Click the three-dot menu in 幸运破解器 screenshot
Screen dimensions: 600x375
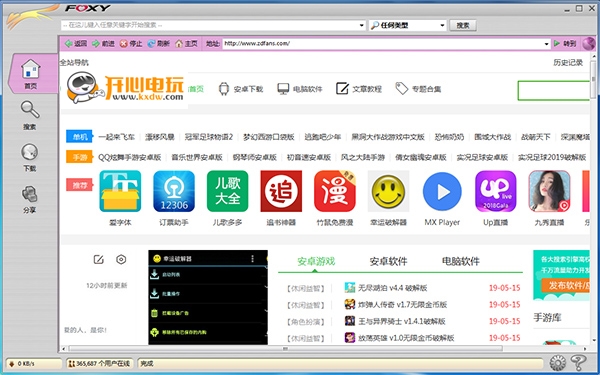(x=253, y=259)
